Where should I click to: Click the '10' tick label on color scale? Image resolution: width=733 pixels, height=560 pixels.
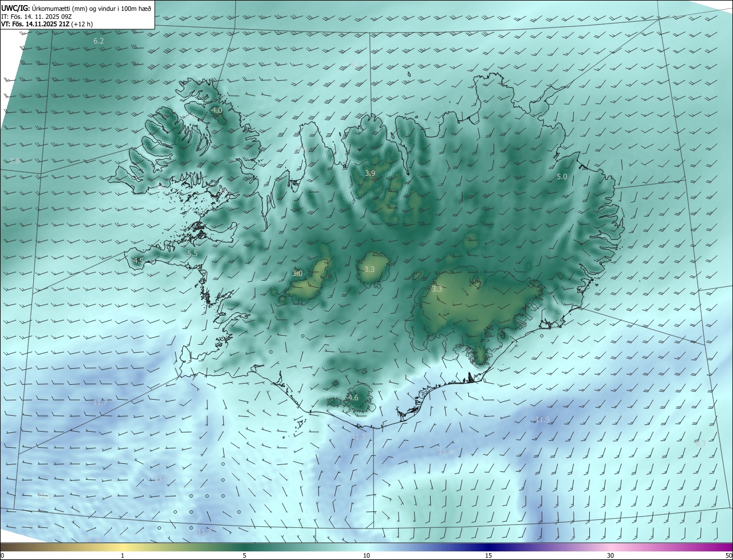(x=366, y=555)
